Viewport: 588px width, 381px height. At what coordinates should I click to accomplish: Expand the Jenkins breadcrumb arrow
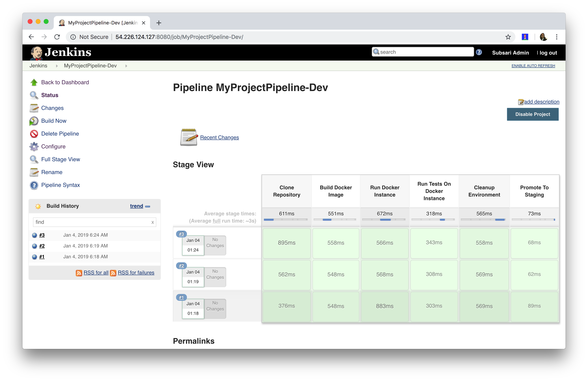[57, 66]
